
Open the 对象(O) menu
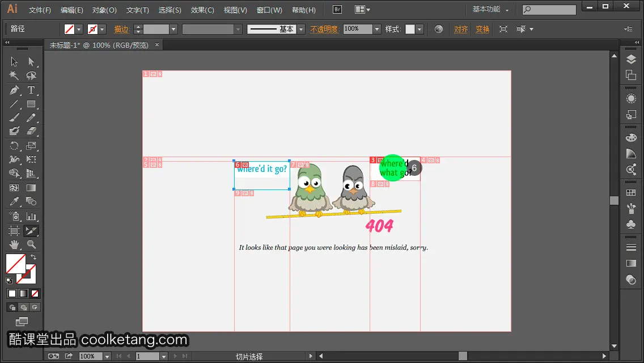tap(104, 10)
